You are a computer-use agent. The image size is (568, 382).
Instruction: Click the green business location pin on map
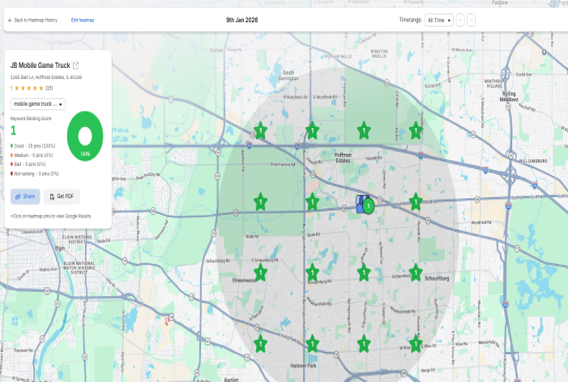pyautogui.click(x=368, y=206)
